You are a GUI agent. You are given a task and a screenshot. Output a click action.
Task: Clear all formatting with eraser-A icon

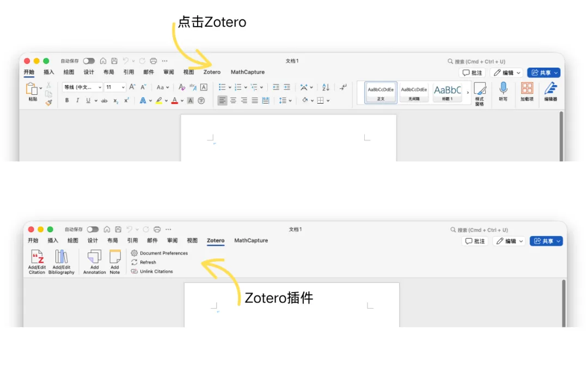pyautogui.click(x=181, y=87)
